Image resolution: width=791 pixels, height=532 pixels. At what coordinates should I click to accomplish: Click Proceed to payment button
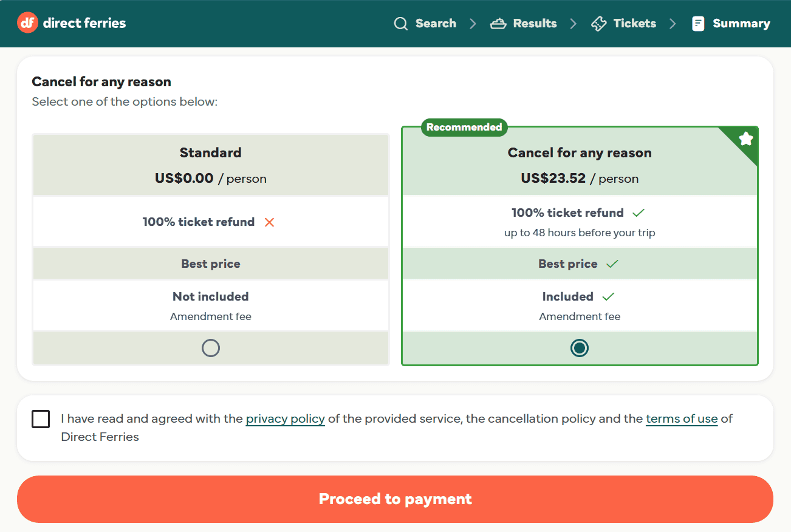click(x=395, y=499)
